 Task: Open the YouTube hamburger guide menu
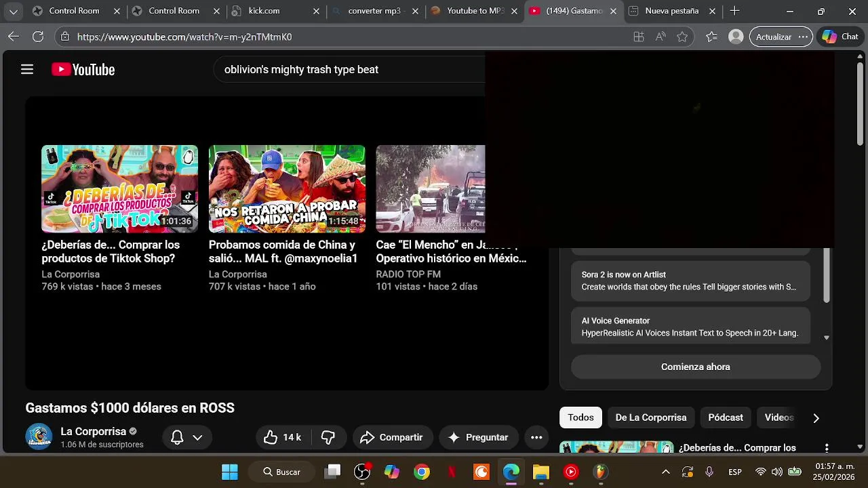coord(27,69)
